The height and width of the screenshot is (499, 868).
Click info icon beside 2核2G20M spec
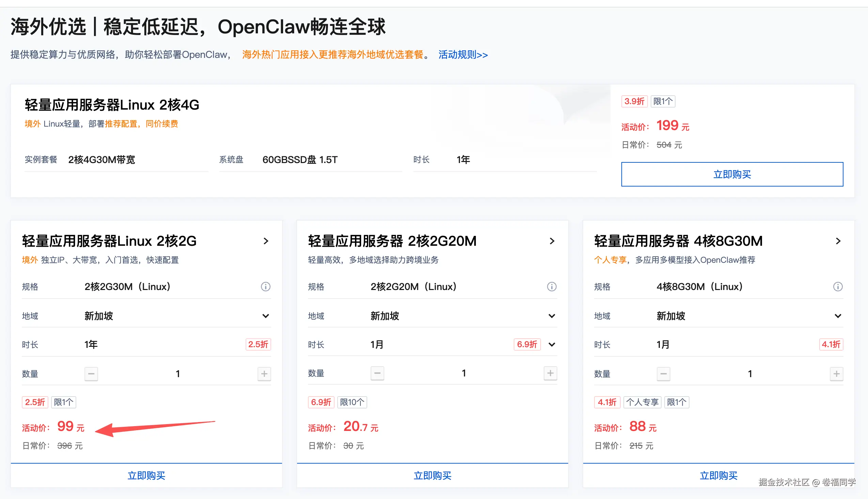tap(552, 287)
